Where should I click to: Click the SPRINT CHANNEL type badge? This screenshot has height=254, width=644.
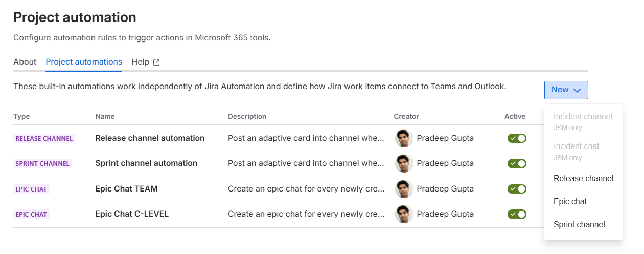pyautogui.click(x=42, y=163)
